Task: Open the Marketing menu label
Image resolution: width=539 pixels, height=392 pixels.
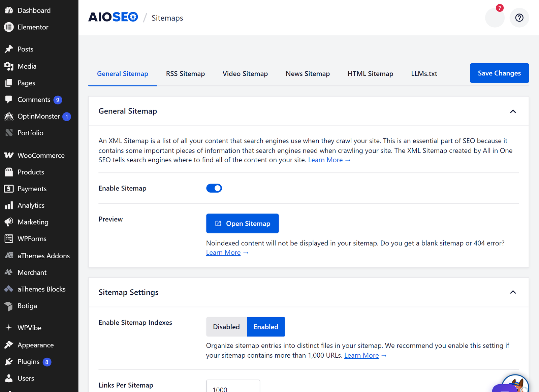Action: (x=33, y=222)
